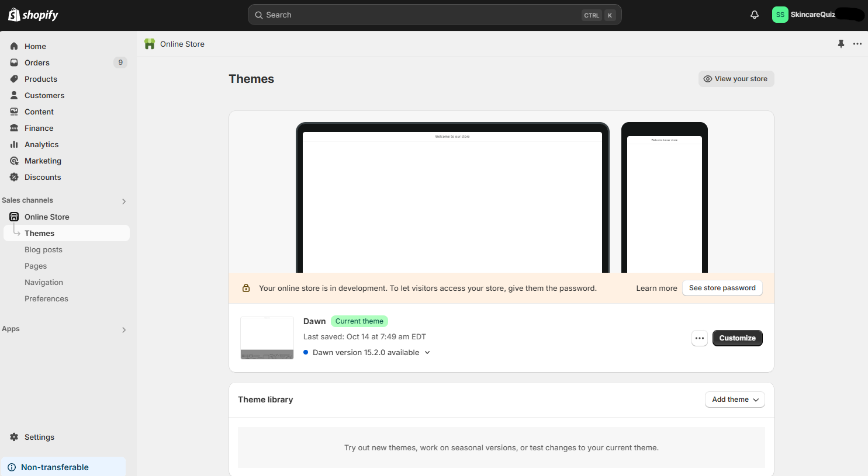Click the Content icon in sidebar
The image size is (868, 476).
pos(14,112)
